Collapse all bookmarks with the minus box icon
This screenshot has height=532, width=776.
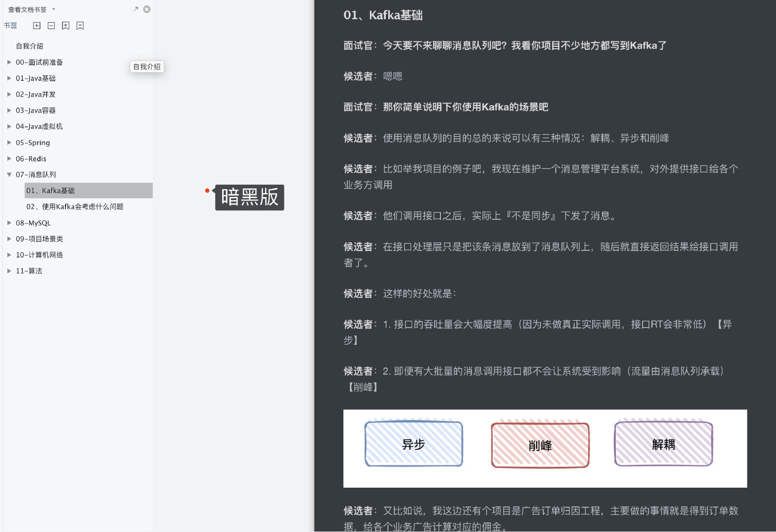(x=51, y=26)
